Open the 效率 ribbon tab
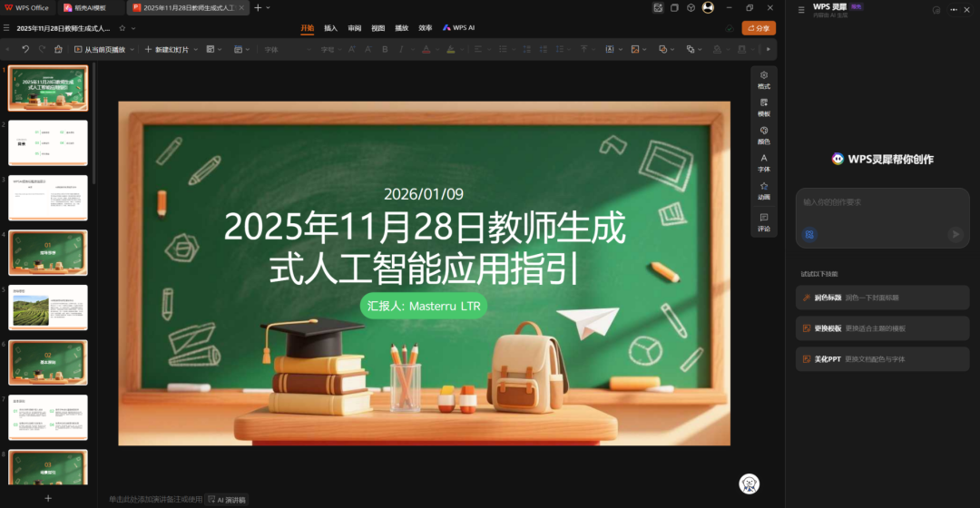The image size is (980, 508). 426,28
